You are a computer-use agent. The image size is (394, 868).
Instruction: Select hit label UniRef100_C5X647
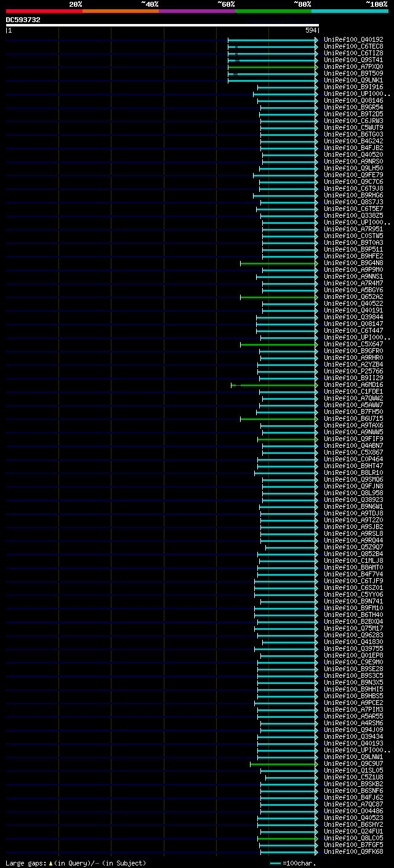pyautogui.click(x=353, y=344)
